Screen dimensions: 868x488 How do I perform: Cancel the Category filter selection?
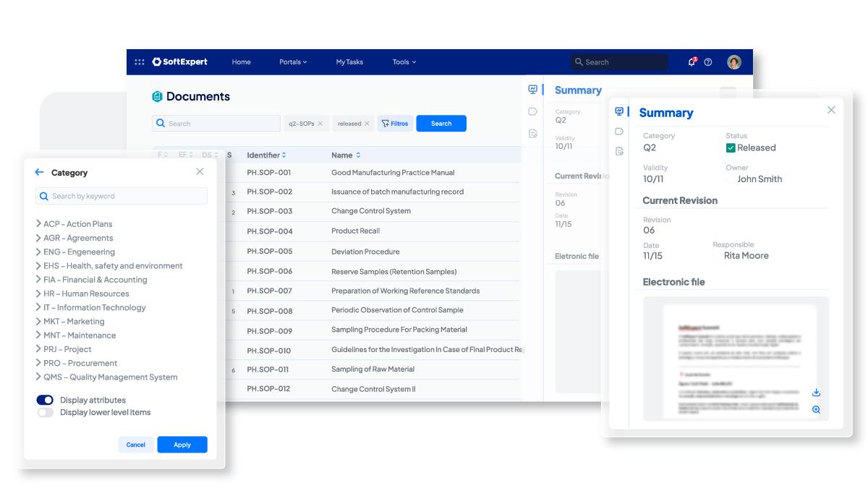pos(136,444)
